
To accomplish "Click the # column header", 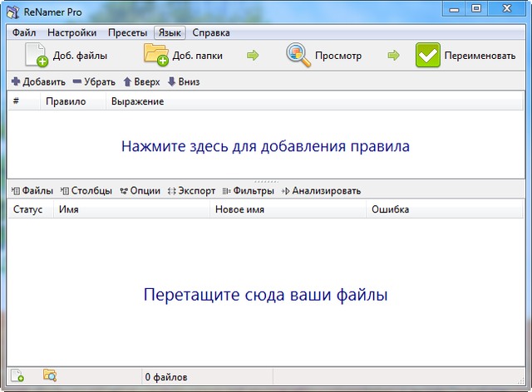I will point(24,101).
